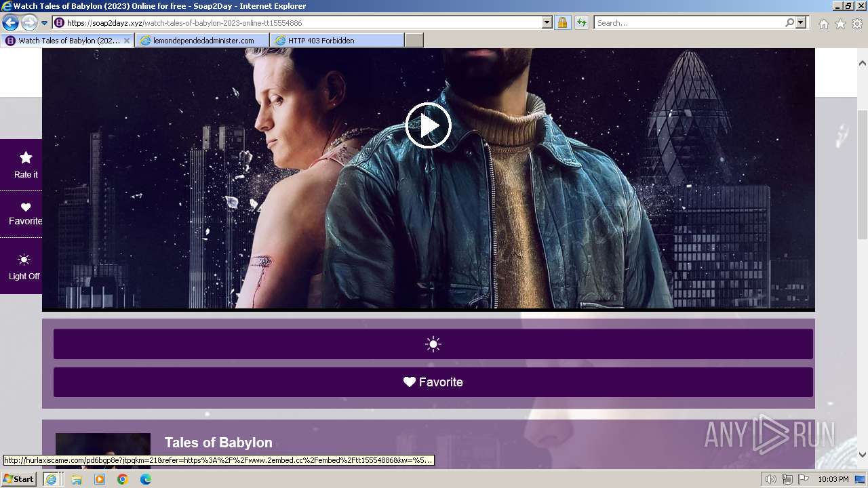This screenshot has height=488, width=868.
Task: Open File Explorer from the taskbar
Action: coord(77,479)
